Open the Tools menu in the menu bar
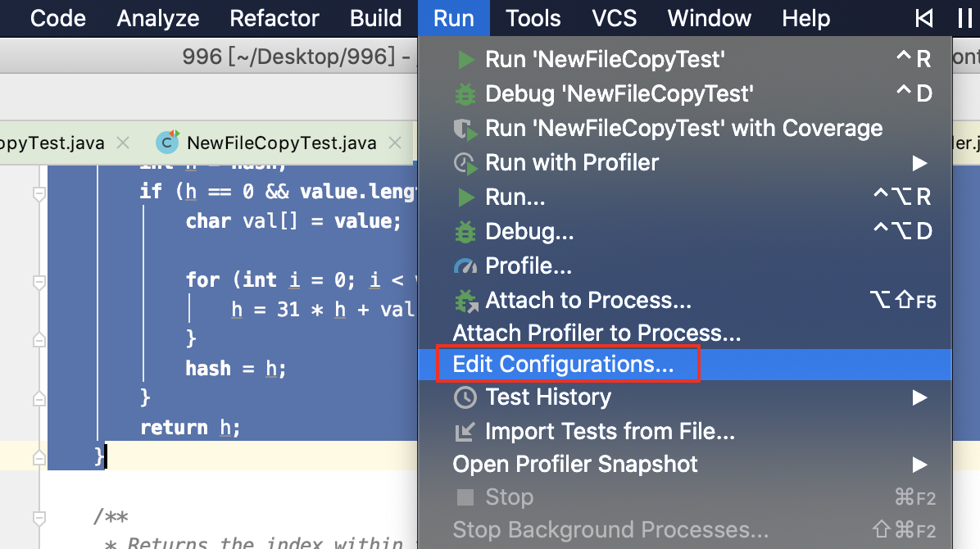This screenshot has width=980, height=549. pyautogui.click(x=533, y=18)
